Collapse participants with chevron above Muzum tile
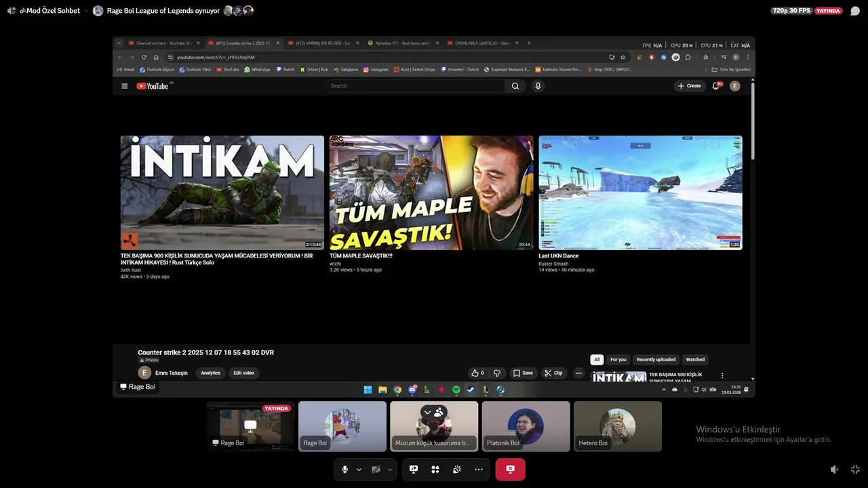Image resolution: width=868 pixels, height=488 pixels. 427,412
